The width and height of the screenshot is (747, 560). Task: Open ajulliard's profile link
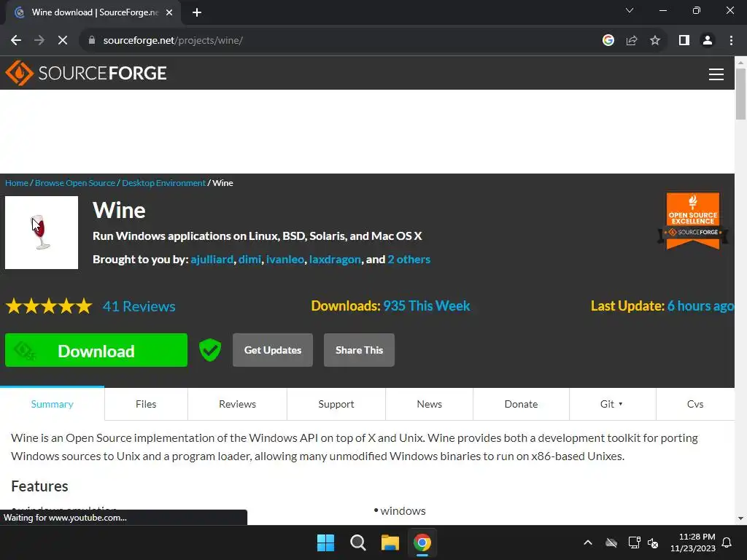(212, 260)
